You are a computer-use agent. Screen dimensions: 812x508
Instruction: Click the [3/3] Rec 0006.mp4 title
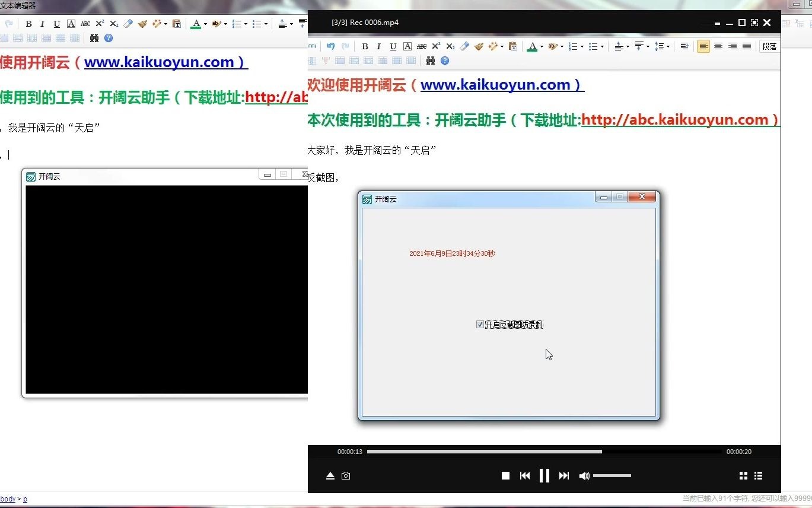coord(365,23)
